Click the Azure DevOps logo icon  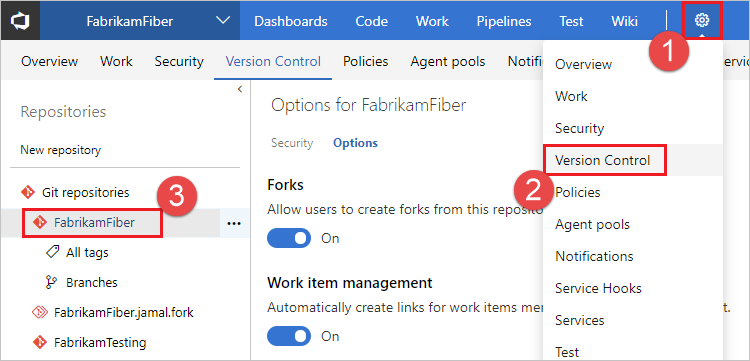(x=20, y=21)
